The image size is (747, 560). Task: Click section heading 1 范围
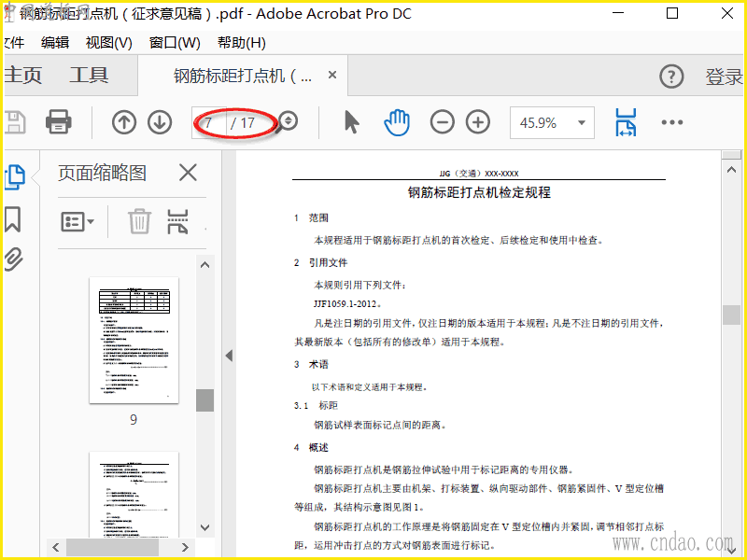pos(311,218)
